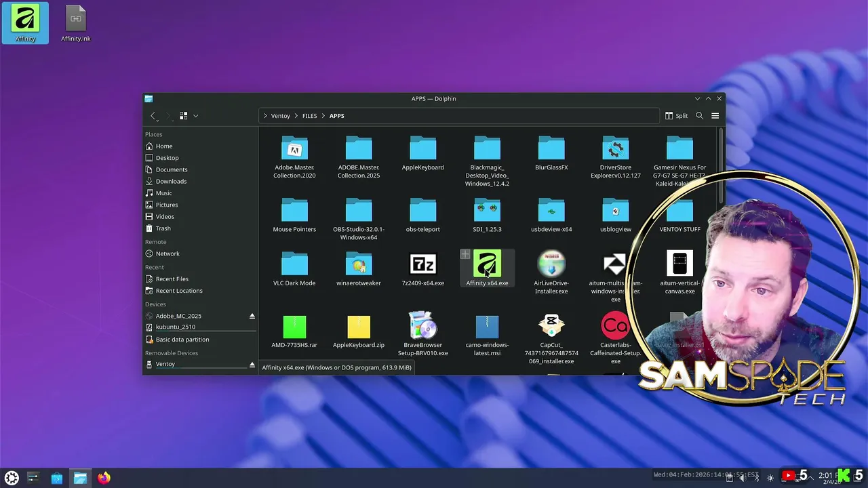Navigate to FILES in breadcrumb
This screenshot has height=488, width=868.
coord(309,116)
